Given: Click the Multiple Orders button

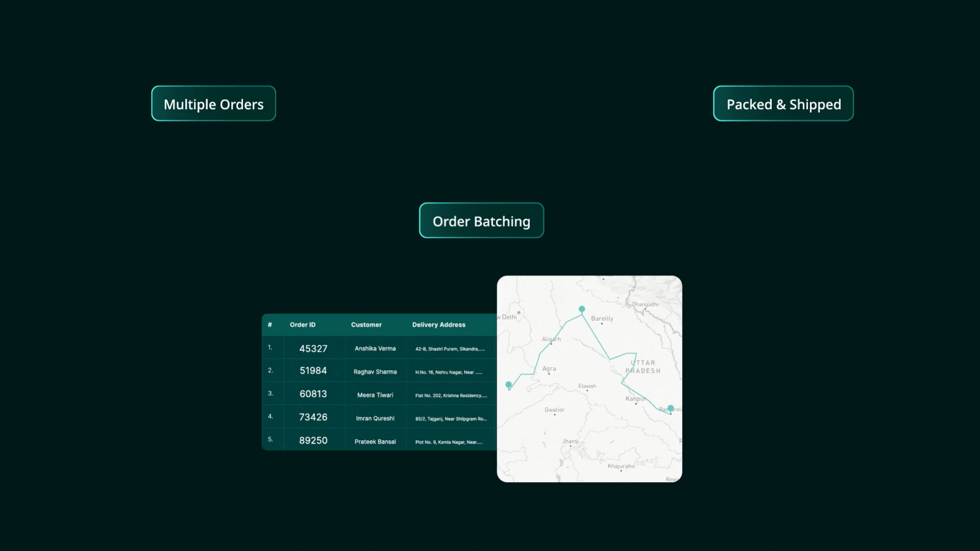Looking at the screenshot, I should click(x=213, y=104).
